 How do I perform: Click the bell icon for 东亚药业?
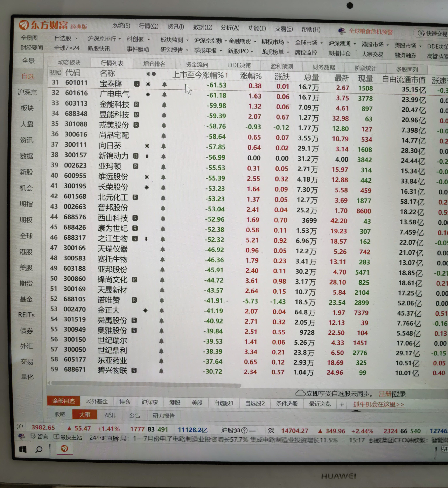click(161, 361)
